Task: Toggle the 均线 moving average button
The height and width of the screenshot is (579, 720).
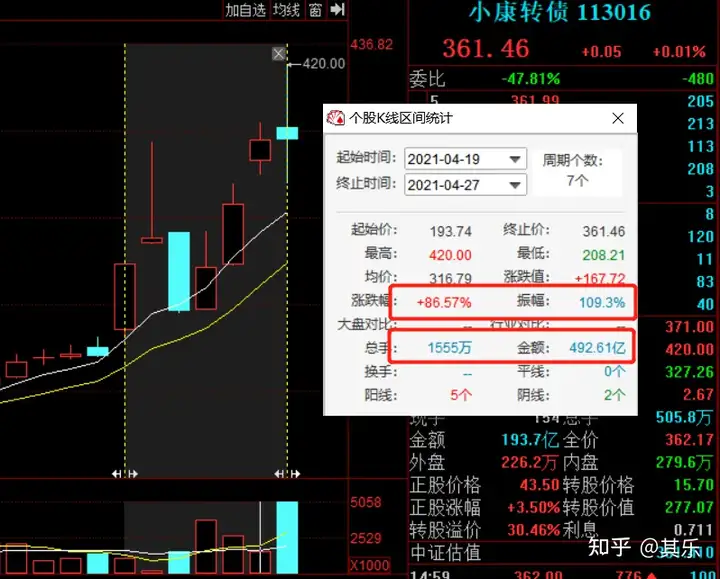Action: (x=286, y=10)
